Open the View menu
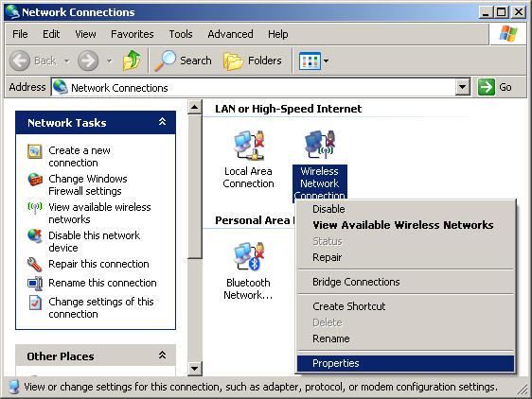This screenshot has width=532, height=399. 85,34
